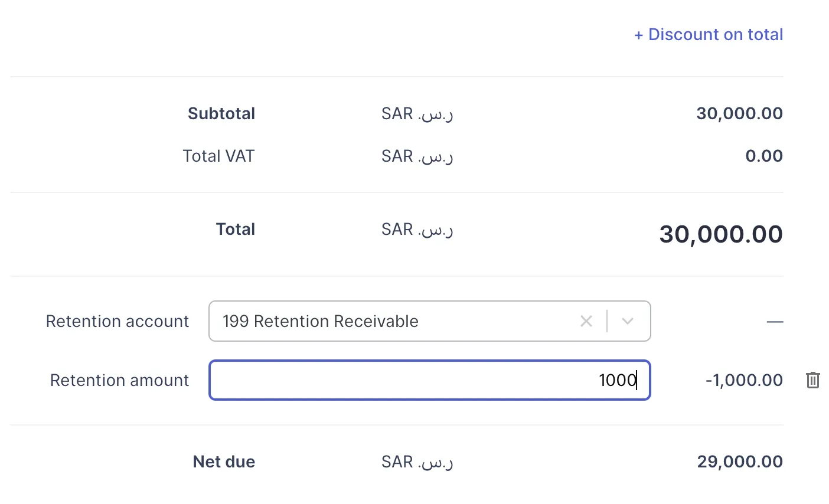Click the Total VAT value 0.00
Viewport: 829px width, 504px height.
point(764,156)
